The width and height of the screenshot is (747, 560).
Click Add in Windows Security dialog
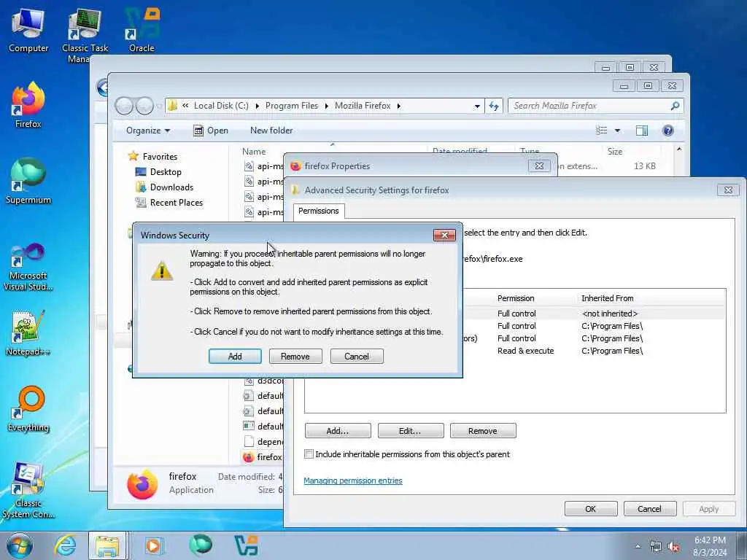[235, 356]
